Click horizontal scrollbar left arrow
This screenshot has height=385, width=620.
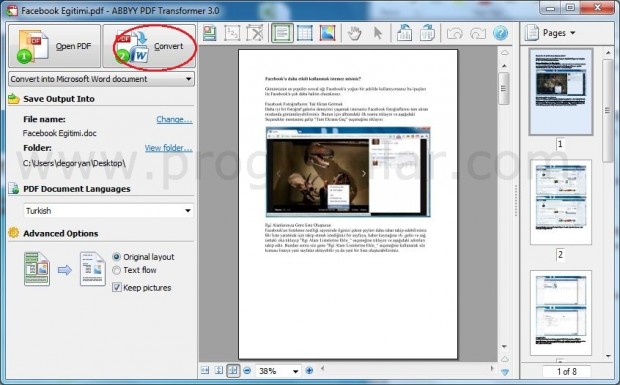point(323,368)
